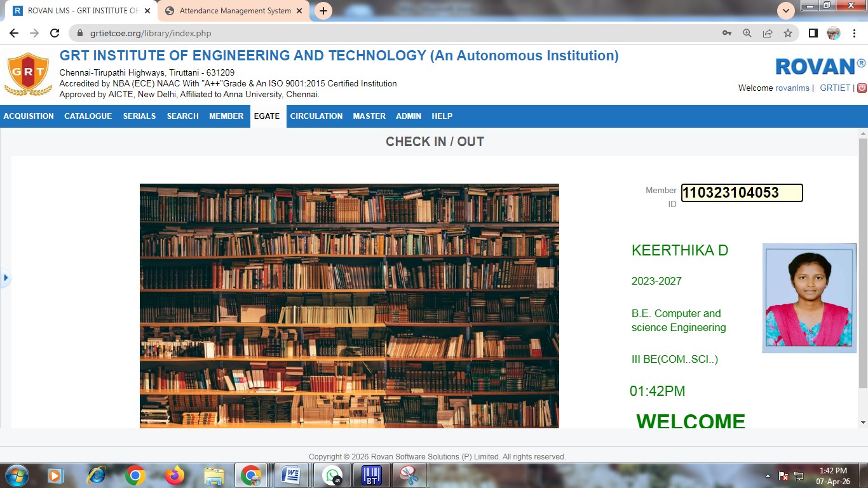Click the Member ID input field
The height and width of the screenshot is (488, 868).
(742, 193)
